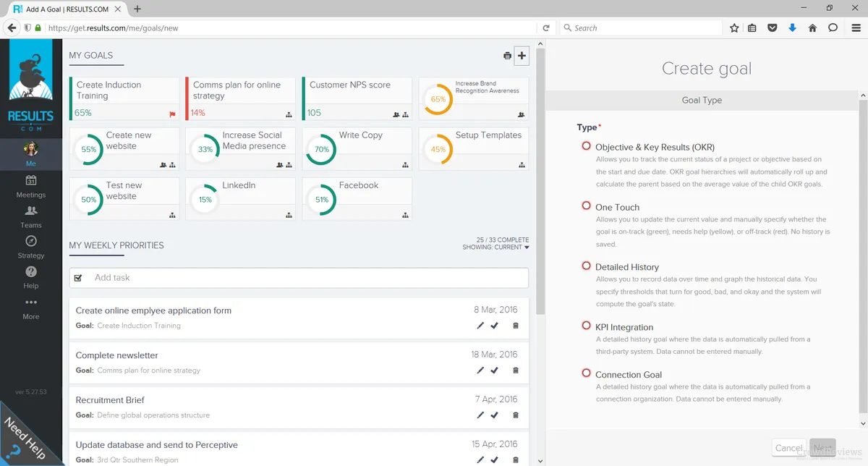Open the Me section in sidebar
This screenshot has width=868, height=466.
click(31, 154)
